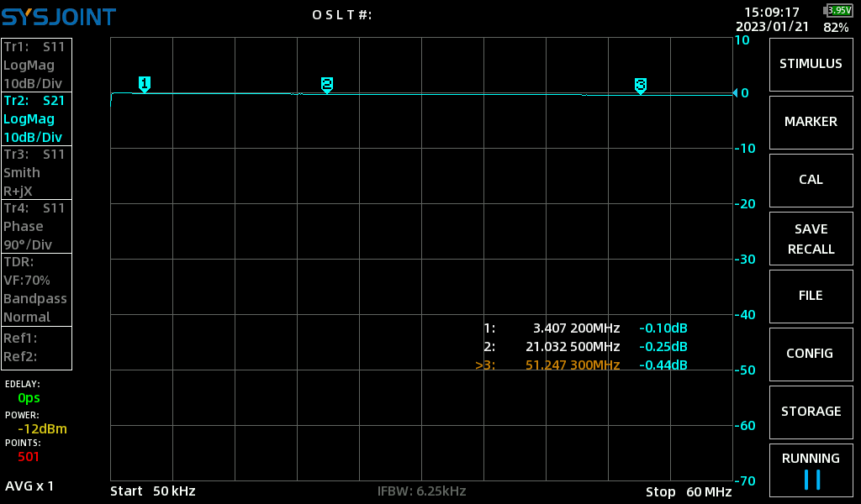Open the STORAGE menu
Viewport: 861px width, 504px height.
pyautogui.click(x=811, y=412)
